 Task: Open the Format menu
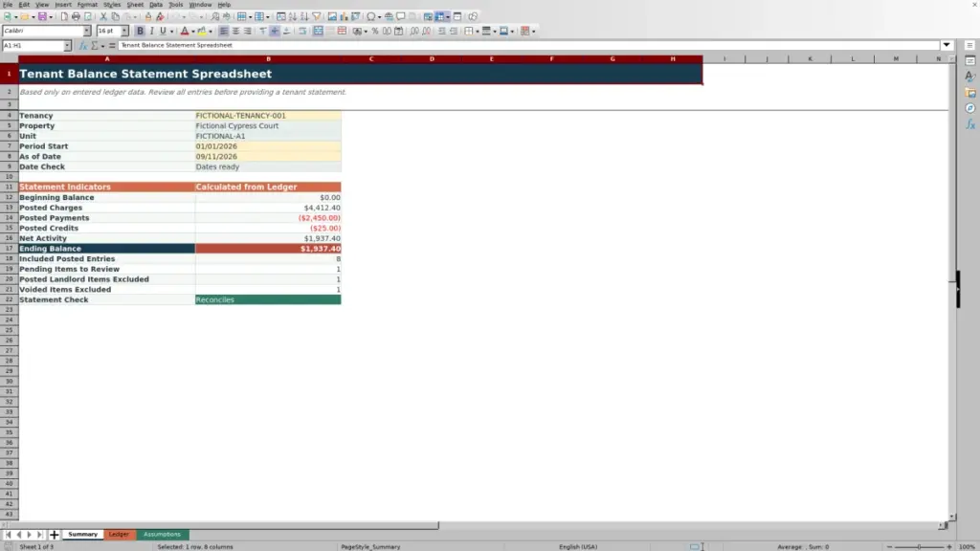pos(87,5)
